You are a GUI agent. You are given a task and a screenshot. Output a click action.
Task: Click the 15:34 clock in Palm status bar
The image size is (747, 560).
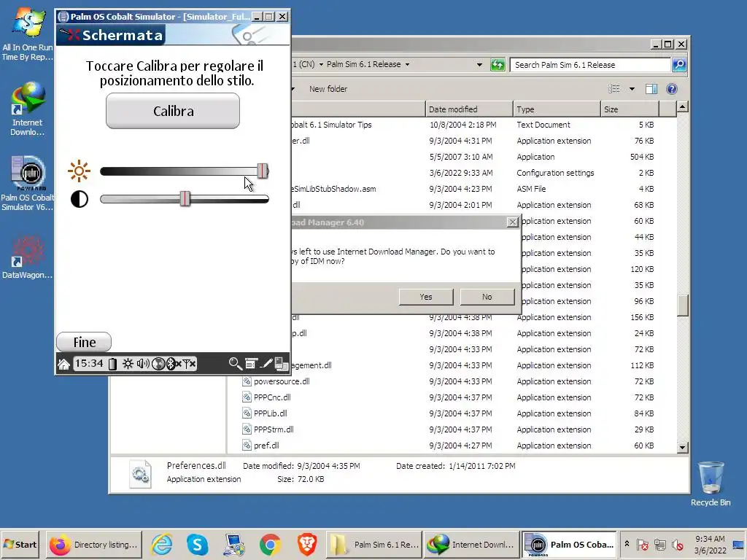[x=89, y=364]
